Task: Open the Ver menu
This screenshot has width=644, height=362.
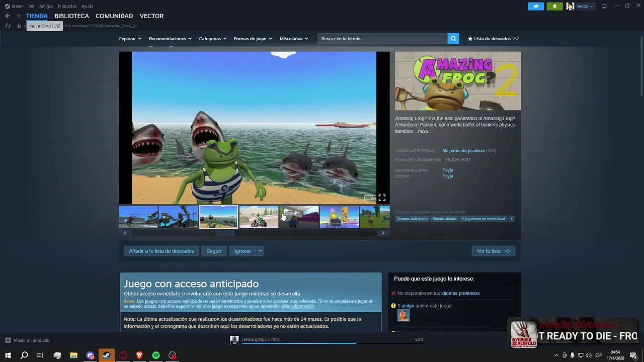Action: tap(31, 6)
